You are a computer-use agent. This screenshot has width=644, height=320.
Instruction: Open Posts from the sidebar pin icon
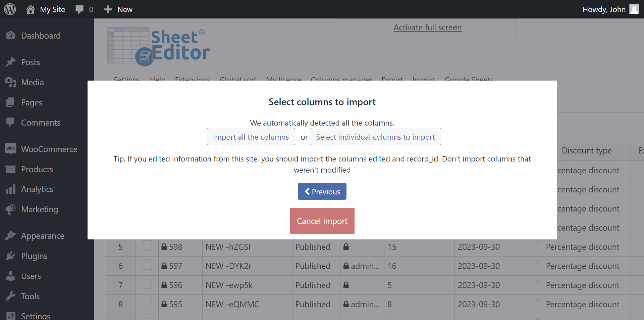11,62
